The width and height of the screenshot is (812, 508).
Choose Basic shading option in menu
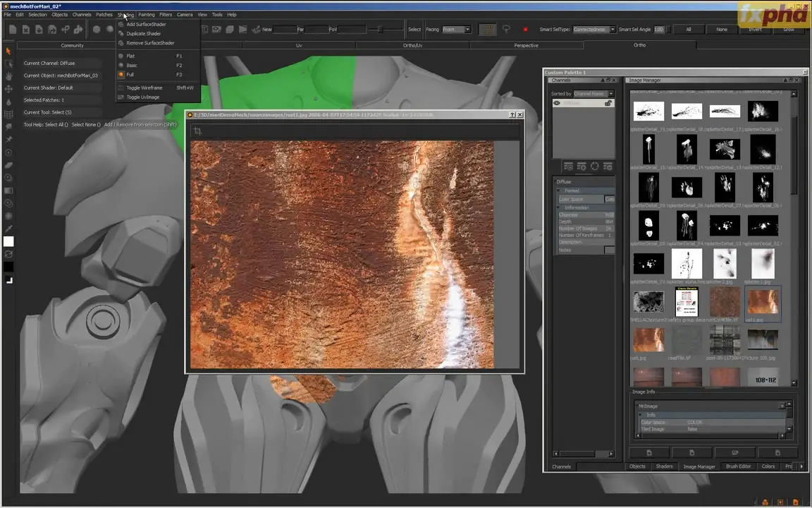click(132, 65)
